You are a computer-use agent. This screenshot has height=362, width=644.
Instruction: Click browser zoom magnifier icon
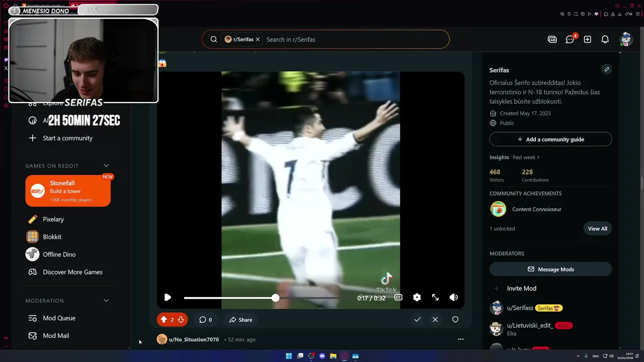[562, 14]
